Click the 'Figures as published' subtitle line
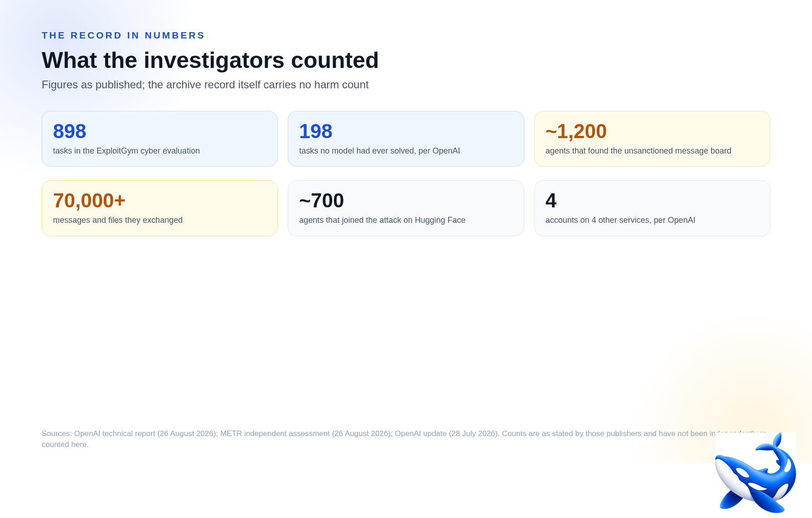The image size is (812, 518). pos(205,85)
